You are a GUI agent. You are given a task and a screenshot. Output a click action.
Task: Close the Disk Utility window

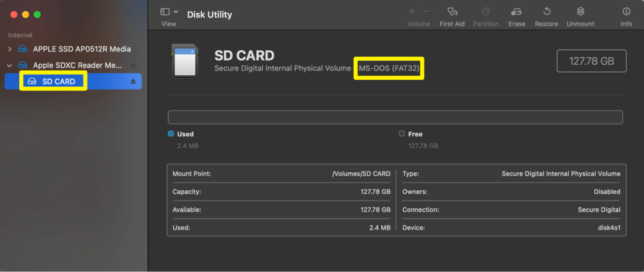(x=14, y=14)
